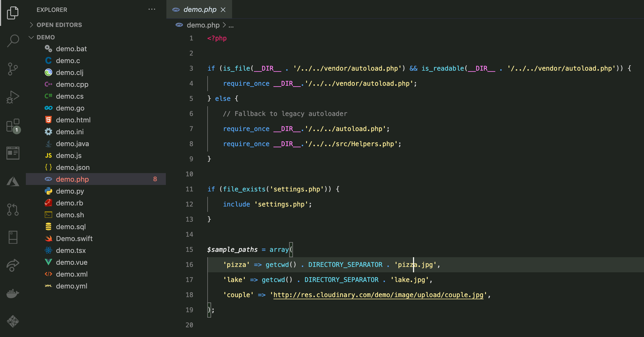Close the demo.php tab

tap(223, 10)
